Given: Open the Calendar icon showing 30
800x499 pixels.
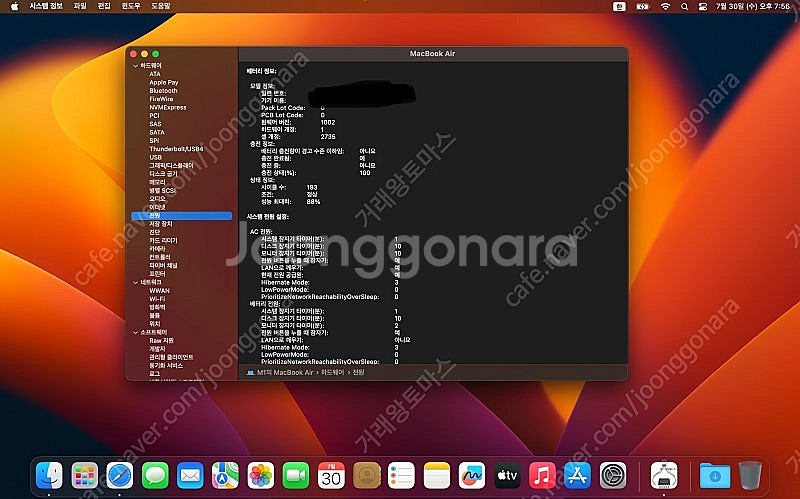Looking at the screenshot, I should (331, 476).
